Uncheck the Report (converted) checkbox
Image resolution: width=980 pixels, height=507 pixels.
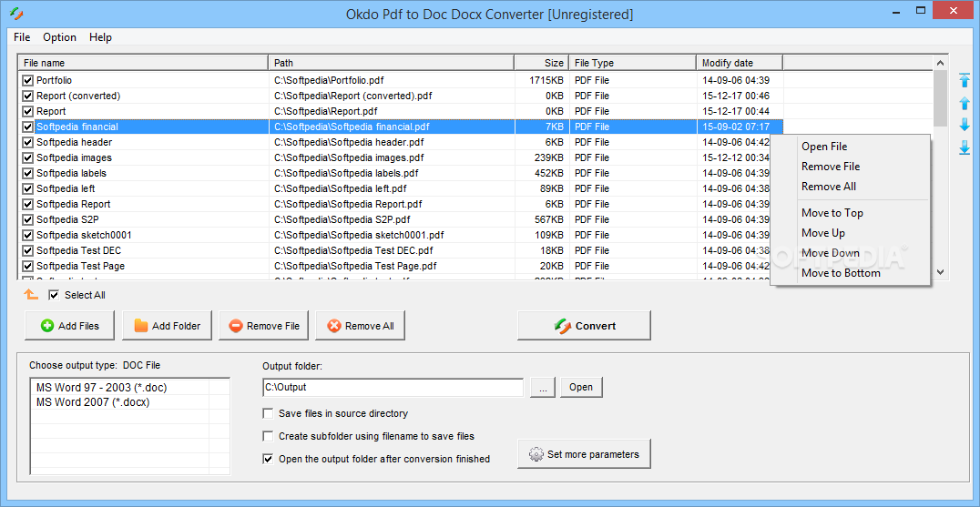[x=27, y=96]
